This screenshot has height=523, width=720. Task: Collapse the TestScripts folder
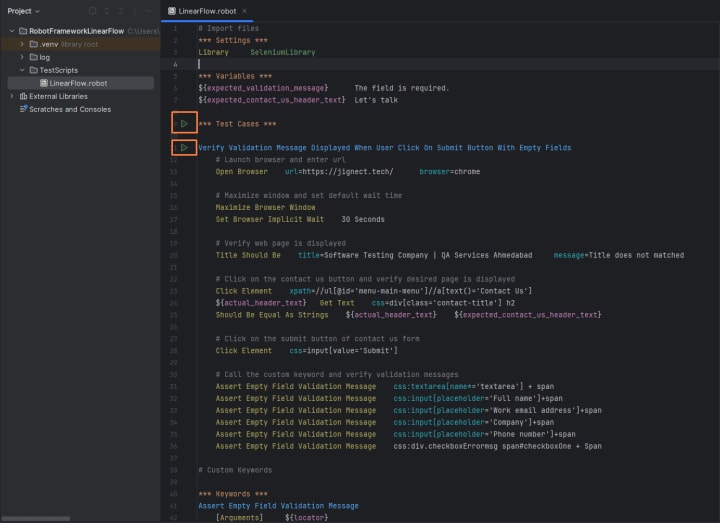click(x=22, y=70)
